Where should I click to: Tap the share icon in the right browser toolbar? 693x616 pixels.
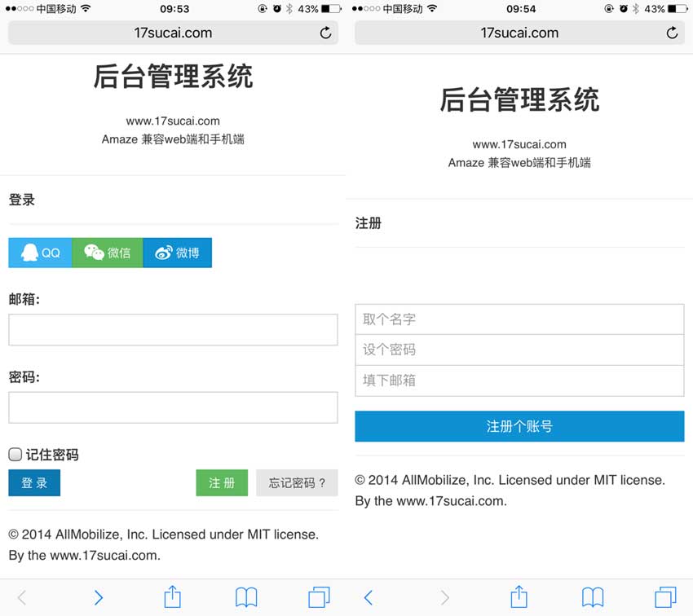click(x=519, y=597)
